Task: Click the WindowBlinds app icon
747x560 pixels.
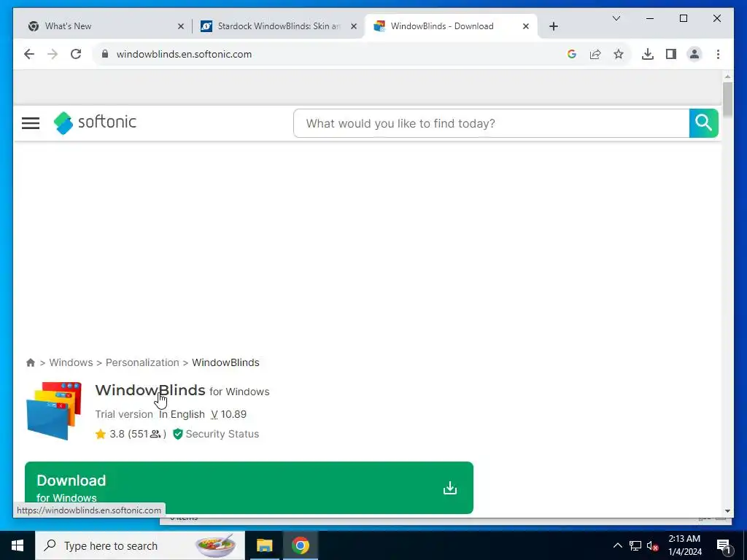Action: point(54,411)
